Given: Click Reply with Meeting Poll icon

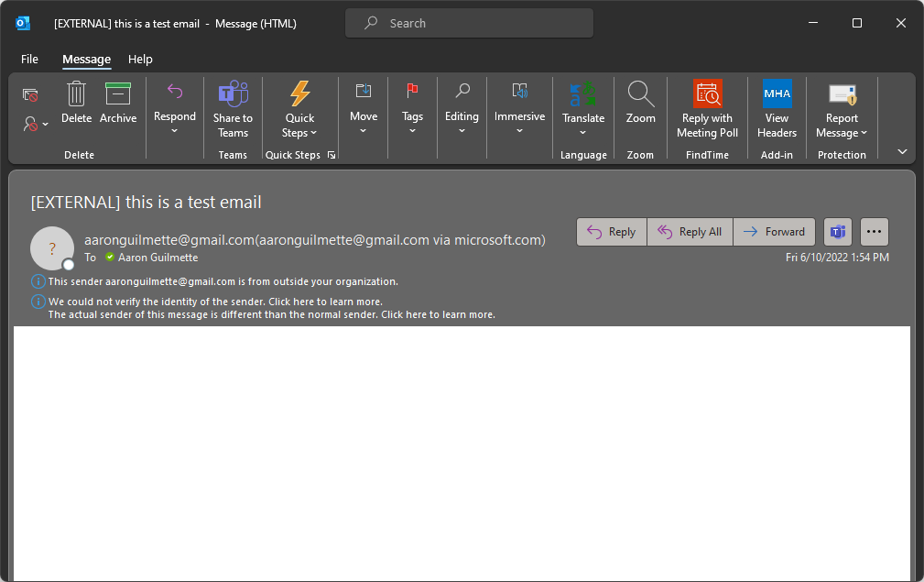Looking at the screenshot, I should click(707, 94).
